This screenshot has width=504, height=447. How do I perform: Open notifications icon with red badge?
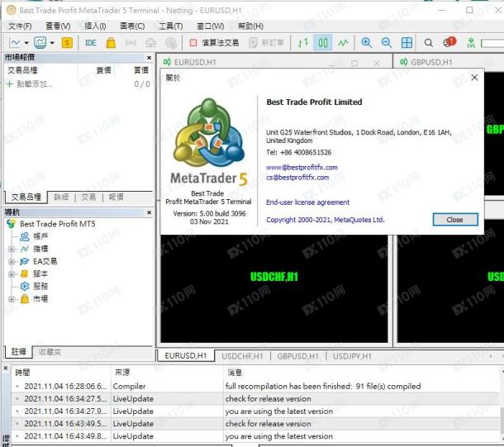[449, 43]
